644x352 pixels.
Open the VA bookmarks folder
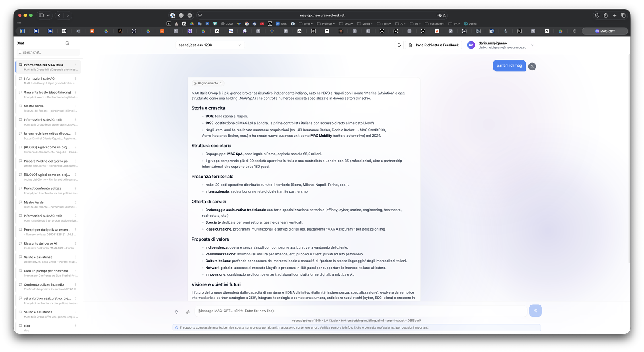tap(454, 24)
